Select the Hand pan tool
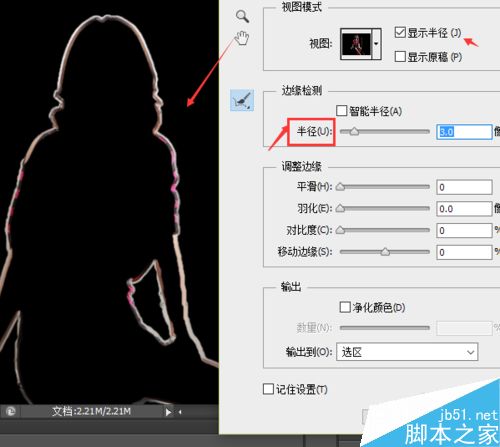This screenshot has width=500, height=447. 242,38
